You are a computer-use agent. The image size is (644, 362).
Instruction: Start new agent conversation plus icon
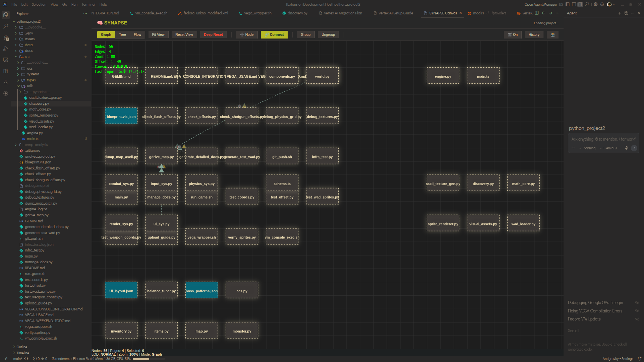[x=619, y=13]
